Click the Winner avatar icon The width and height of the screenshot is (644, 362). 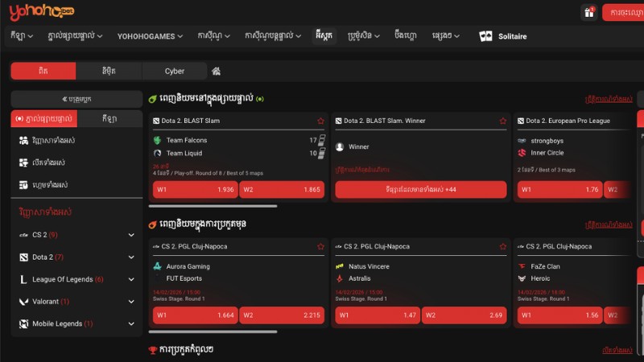pos(340,146)
